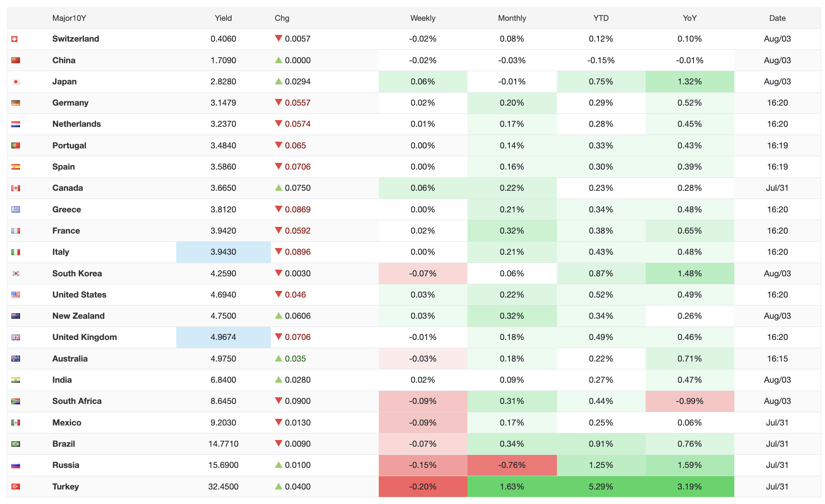Sort by the YoY column header

click(690, 18)
